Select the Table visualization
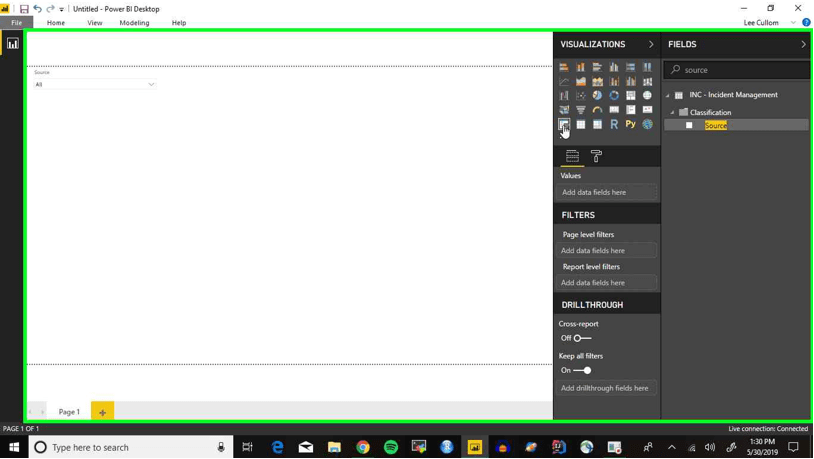The width and height of the screenshot is (814, 459). click(580, 124)
